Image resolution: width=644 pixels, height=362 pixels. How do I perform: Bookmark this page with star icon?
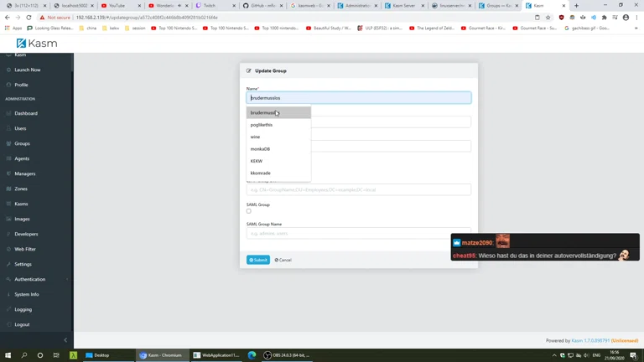pyautogui.click(x=548, y=18)
